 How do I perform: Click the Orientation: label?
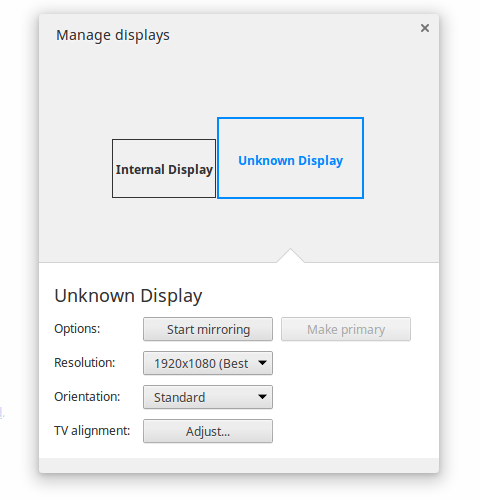[87, 397]
